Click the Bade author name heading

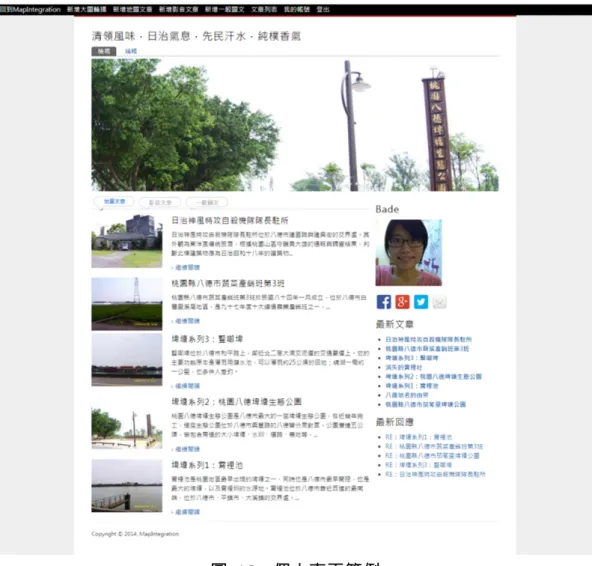coord(387,209)
